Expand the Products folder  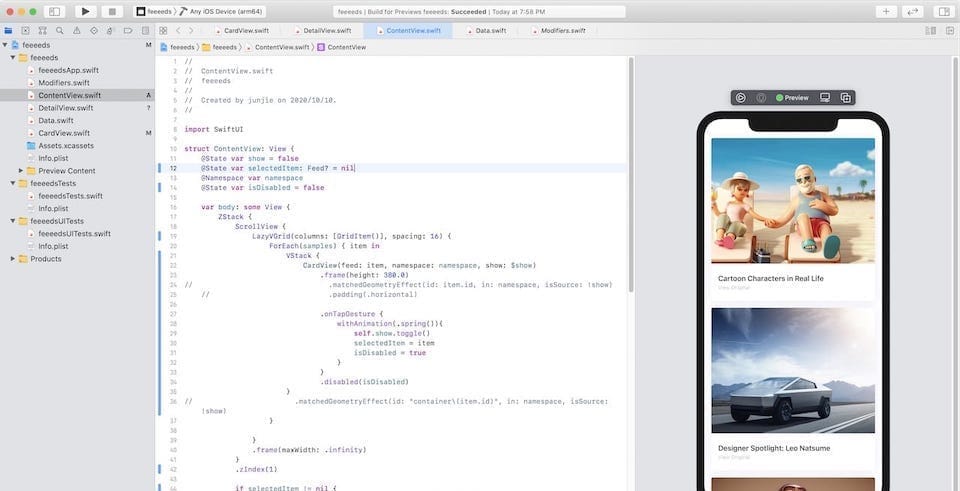[13, 259]
